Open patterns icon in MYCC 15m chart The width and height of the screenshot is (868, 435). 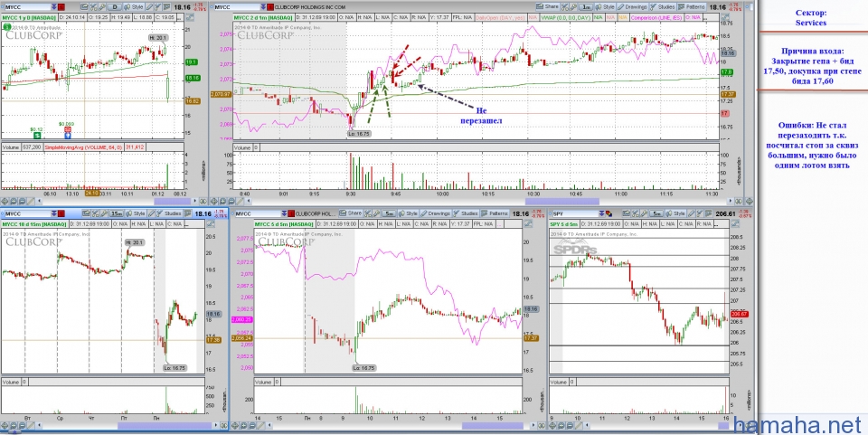pyautogui.click(x=188, y=214)
